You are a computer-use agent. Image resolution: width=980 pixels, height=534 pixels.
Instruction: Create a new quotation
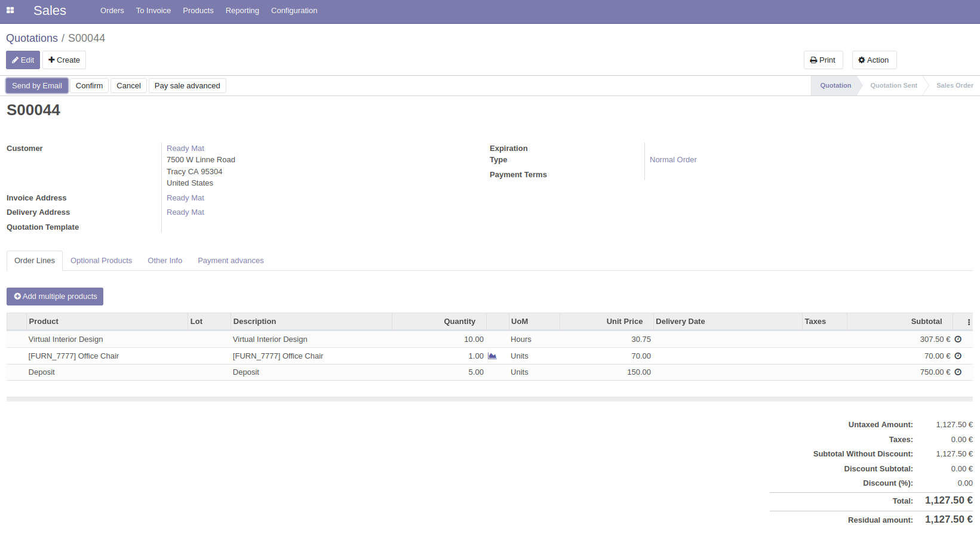pyautogui.click(x=64, y=60)
